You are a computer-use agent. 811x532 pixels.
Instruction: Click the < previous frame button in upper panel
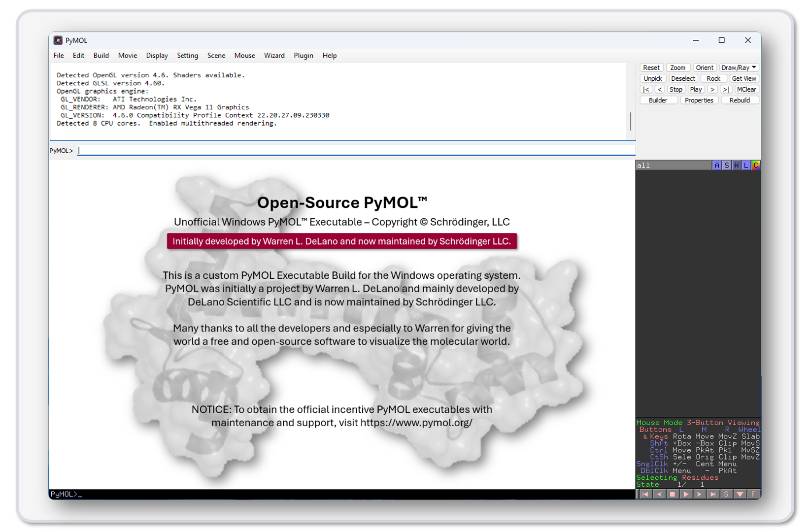[660, 89]
